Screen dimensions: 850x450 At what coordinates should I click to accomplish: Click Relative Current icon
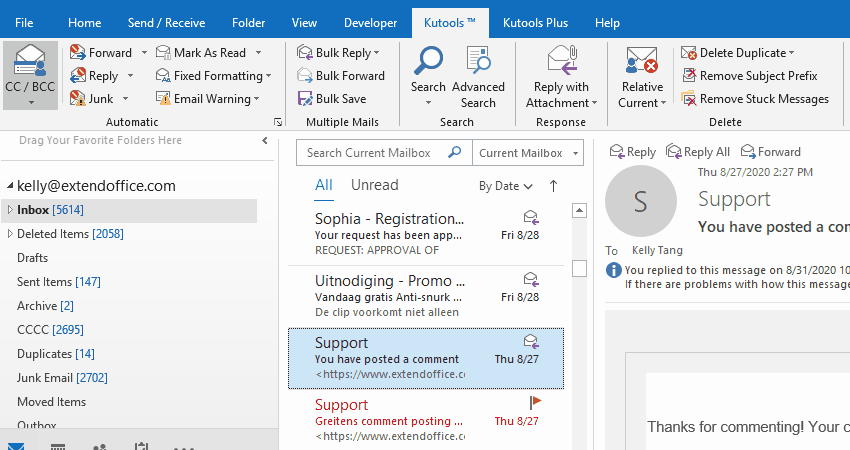642,60
